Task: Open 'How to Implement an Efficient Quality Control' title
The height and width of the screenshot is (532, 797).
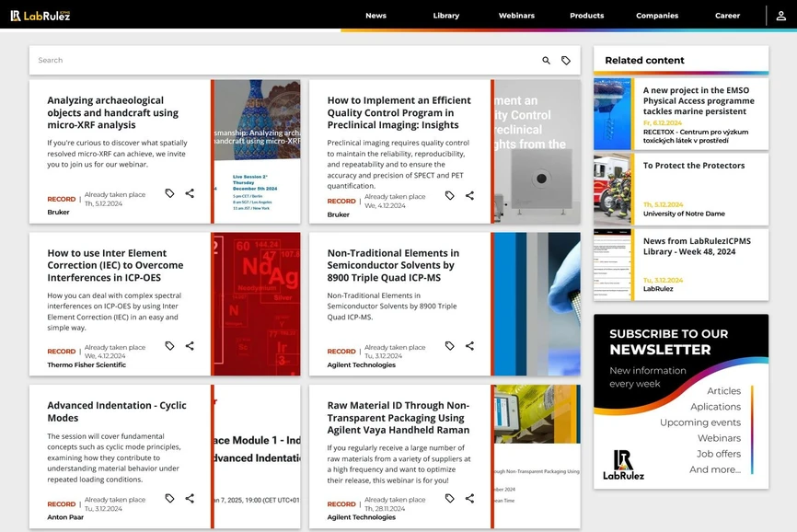Action: click(399, 113)
